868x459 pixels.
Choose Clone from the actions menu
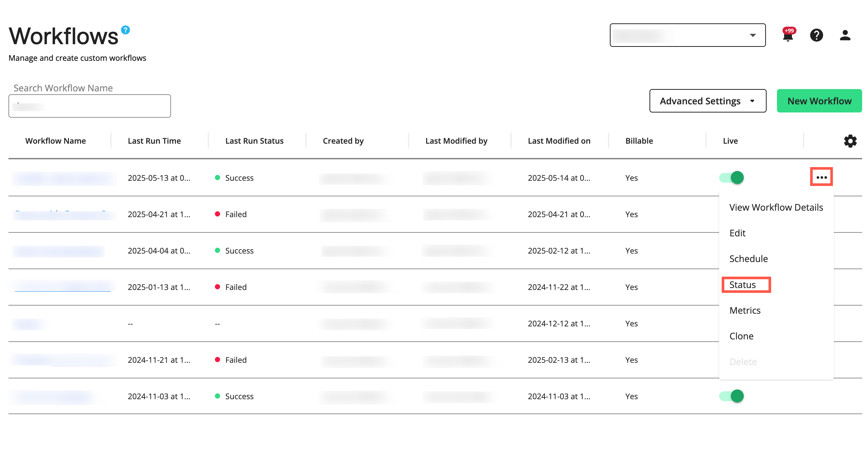click(x=742, y=336)
